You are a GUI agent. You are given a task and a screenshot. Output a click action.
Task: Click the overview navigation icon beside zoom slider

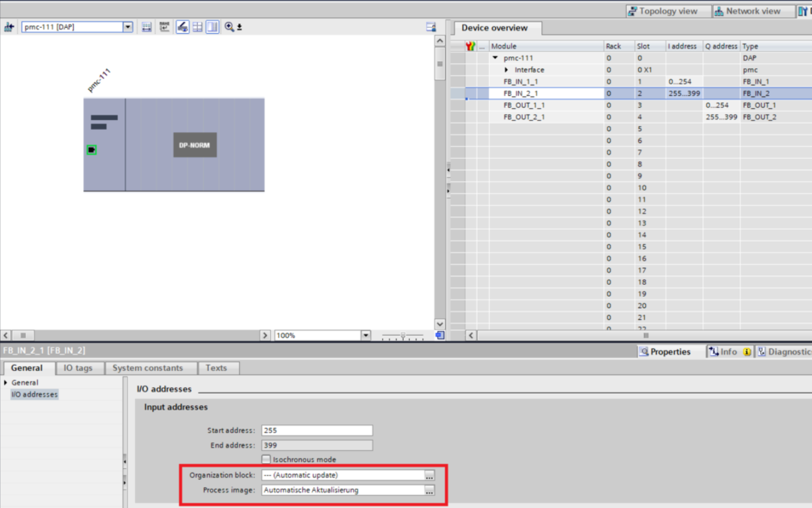tap(440, 335)
